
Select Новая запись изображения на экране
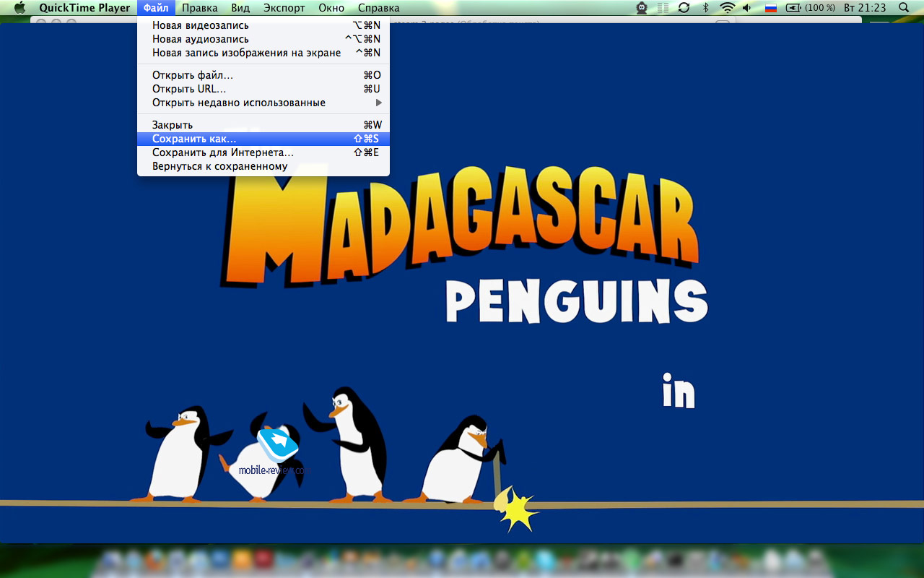click(x=263, y=53)
